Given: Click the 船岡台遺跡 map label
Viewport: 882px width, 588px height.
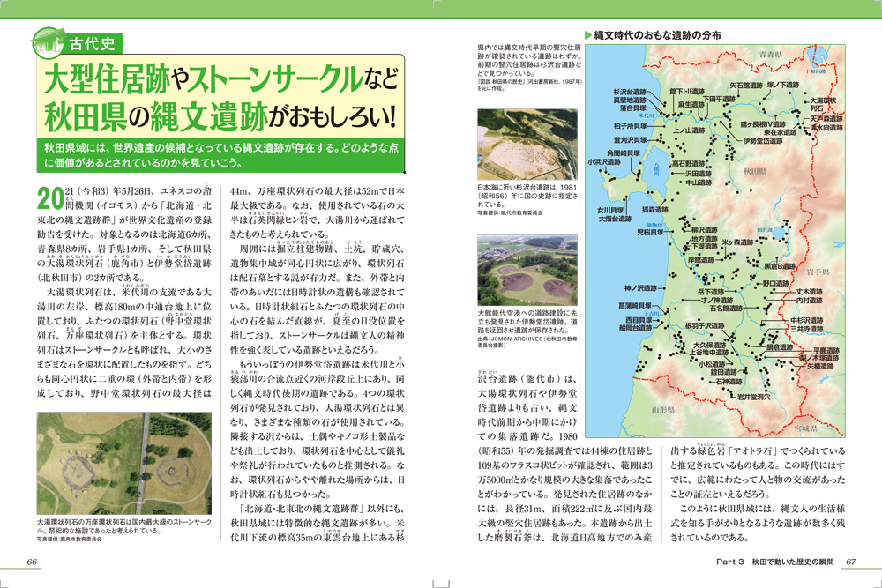Looking at the screenshot, I should 635,328.
